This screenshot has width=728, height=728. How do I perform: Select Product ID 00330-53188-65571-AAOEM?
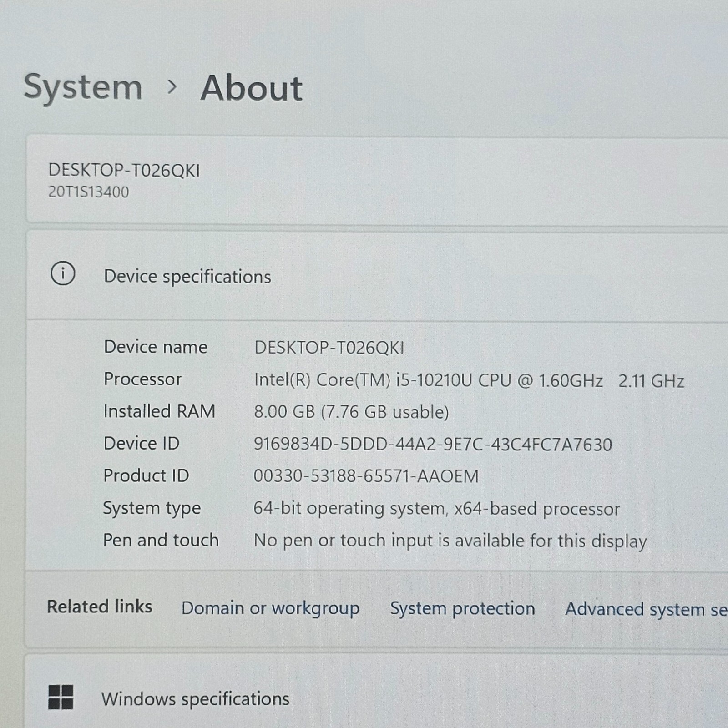point(366,476)
